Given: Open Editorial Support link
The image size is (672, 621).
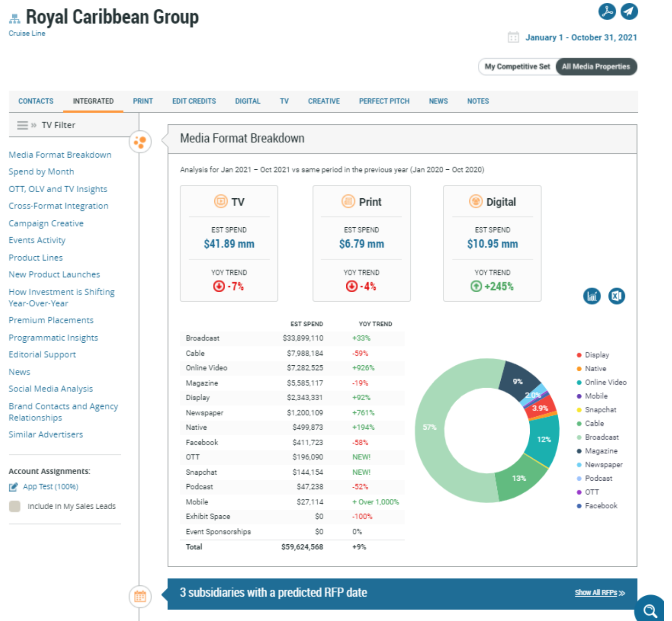Looking at the screenshot, I should pos(42,354).
